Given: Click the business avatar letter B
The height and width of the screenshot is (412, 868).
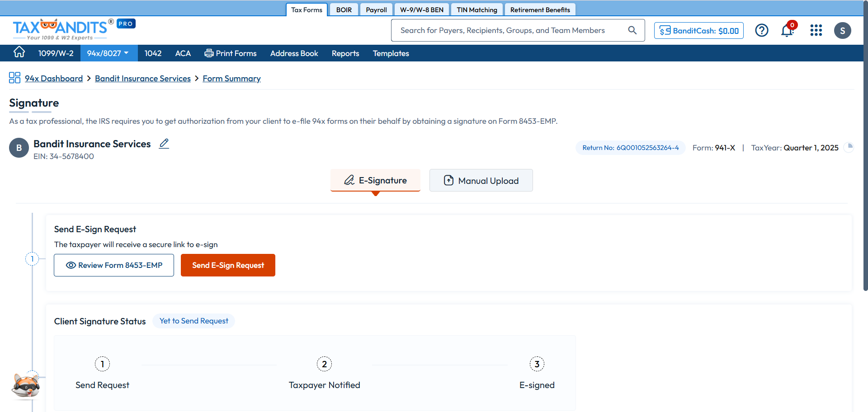Looking at the screenshot, I should click(x=19, y=148).
